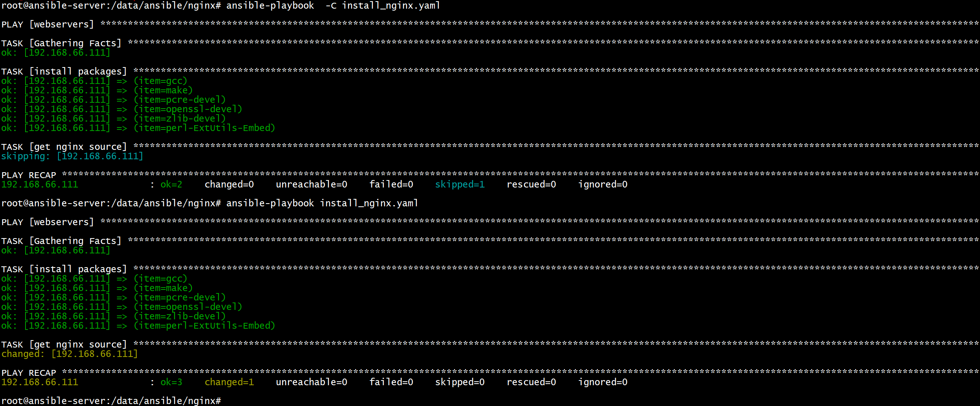980x406 pixels.
Task: Click '(item=gcc)' in the check-mode run
Action: (161, 81)
